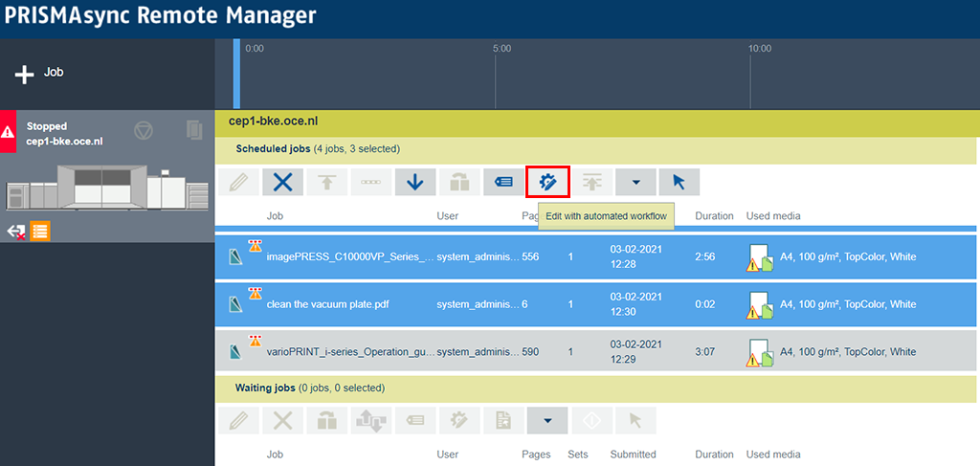Click the red warning icon on printer panel
The image size is (980, 466).
pos(8,132)
